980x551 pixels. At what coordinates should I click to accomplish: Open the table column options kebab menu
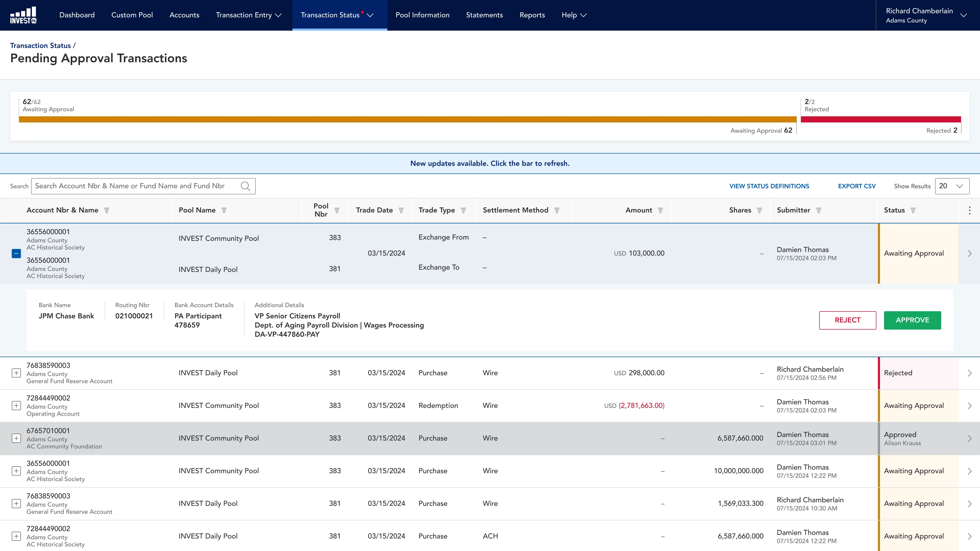coord(969,210)
